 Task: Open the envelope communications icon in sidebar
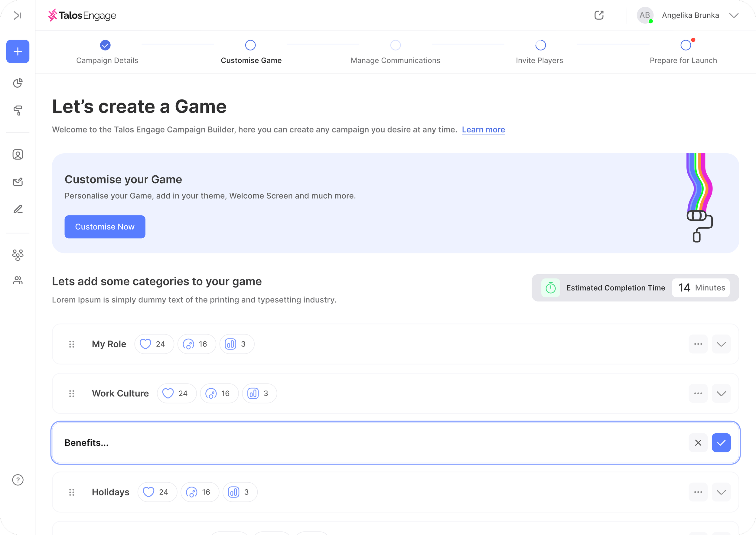(18, 182)
